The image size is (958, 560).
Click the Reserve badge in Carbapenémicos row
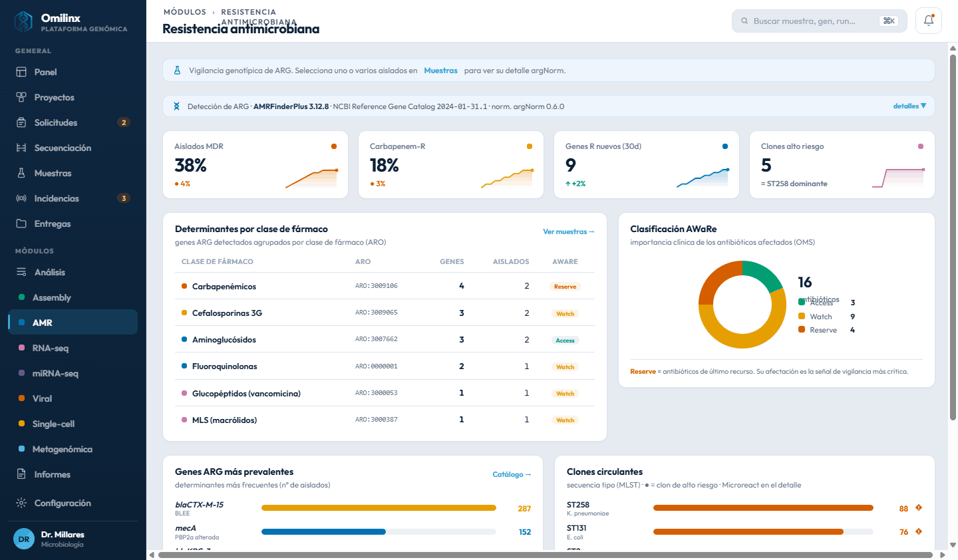coord(565,287)
